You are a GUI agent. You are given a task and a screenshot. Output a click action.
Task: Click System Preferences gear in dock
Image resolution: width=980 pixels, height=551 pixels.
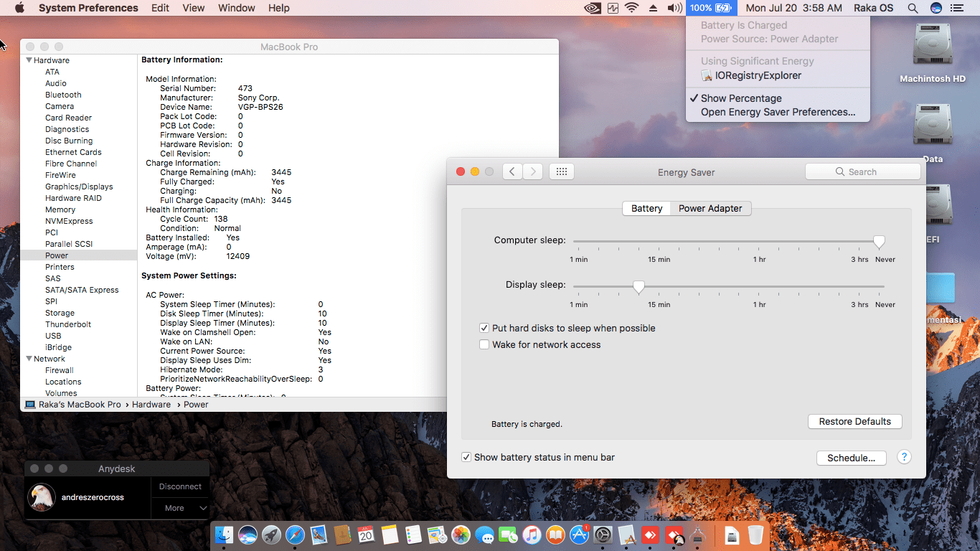tap(603, 534)
